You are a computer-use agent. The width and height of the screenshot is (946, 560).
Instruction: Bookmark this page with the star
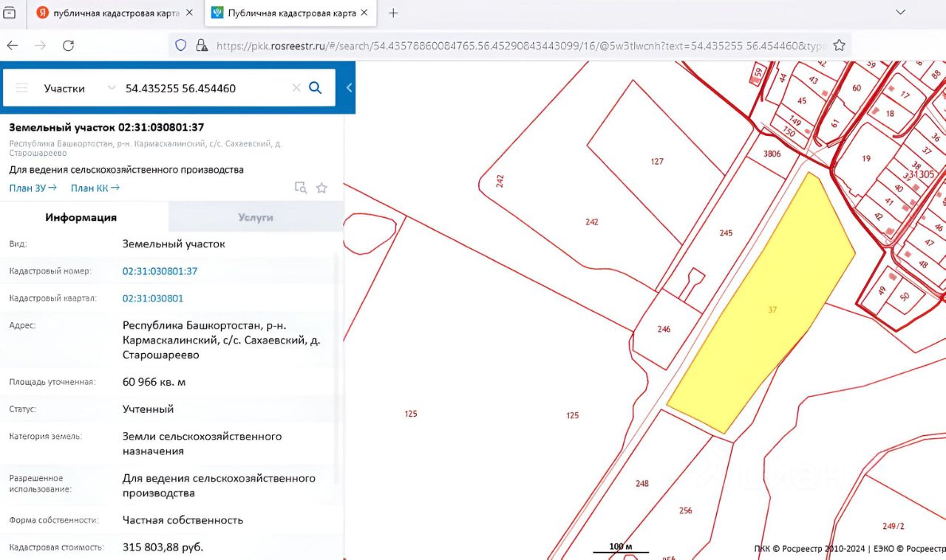(839, 45)
